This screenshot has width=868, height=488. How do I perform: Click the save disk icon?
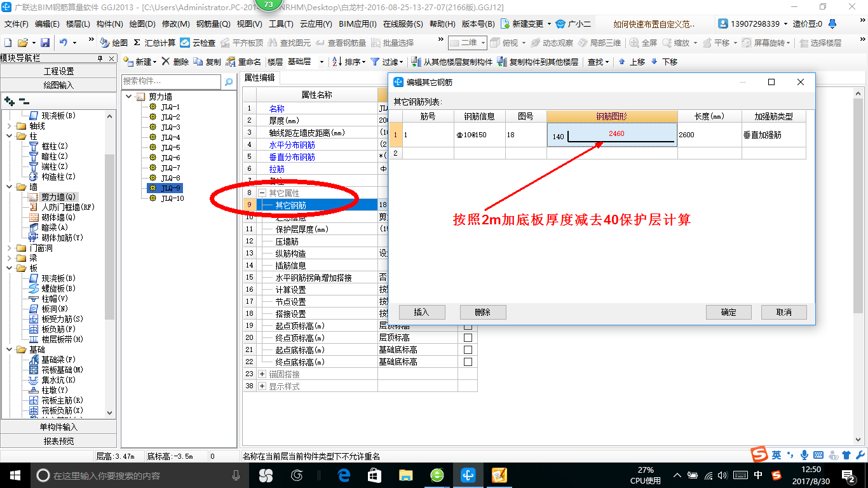tap(45, 43)
